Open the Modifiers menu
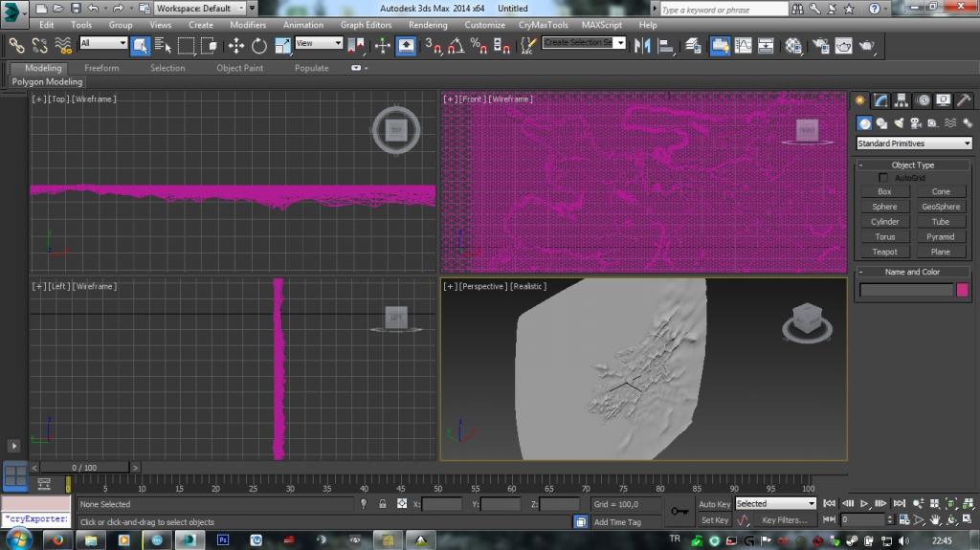The height and width of the screenshot is (550, 980). click(248, 25)
